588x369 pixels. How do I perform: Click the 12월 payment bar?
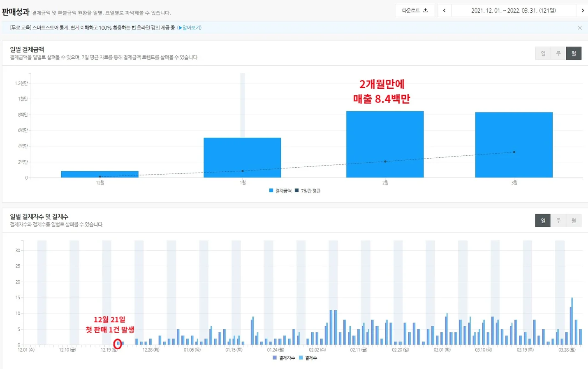click(100, 174)
